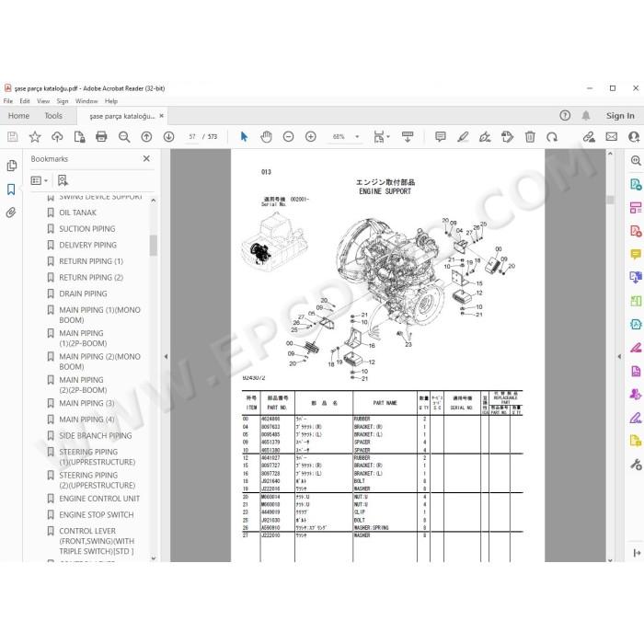644x644 pixels.
Task: Open the DELIVERY PIPING bookmark
Action: (88, 246)
